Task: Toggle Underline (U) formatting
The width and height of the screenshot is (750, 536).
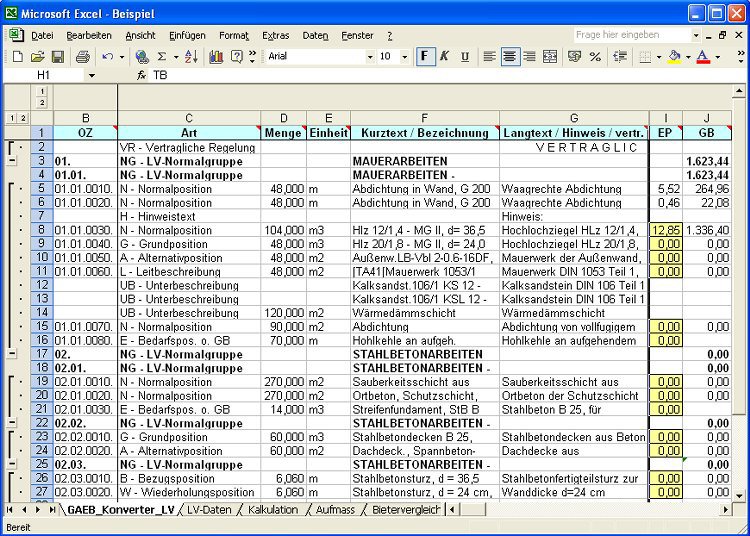Action: (x=465, y=57)
